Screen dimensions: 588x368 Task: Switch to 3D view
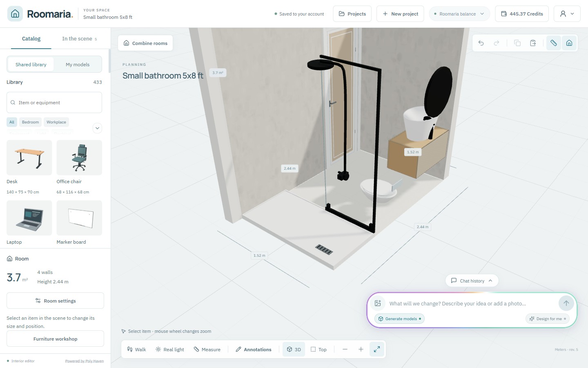tap(294, 349)
